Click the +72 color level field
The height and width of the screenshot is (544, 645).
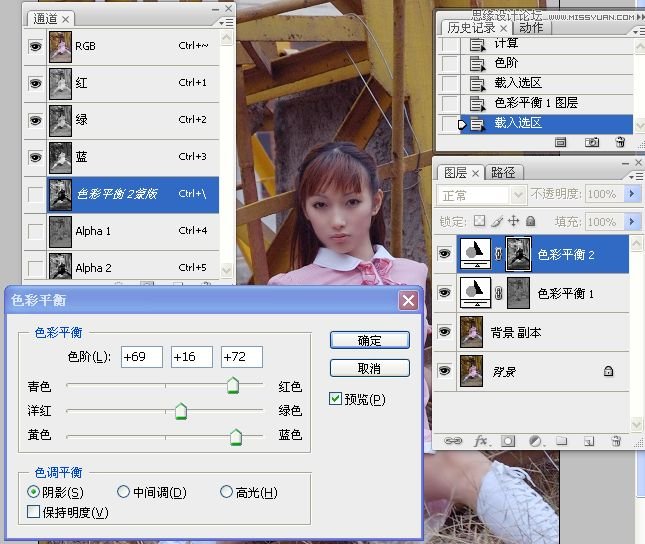tap(242, 356)
